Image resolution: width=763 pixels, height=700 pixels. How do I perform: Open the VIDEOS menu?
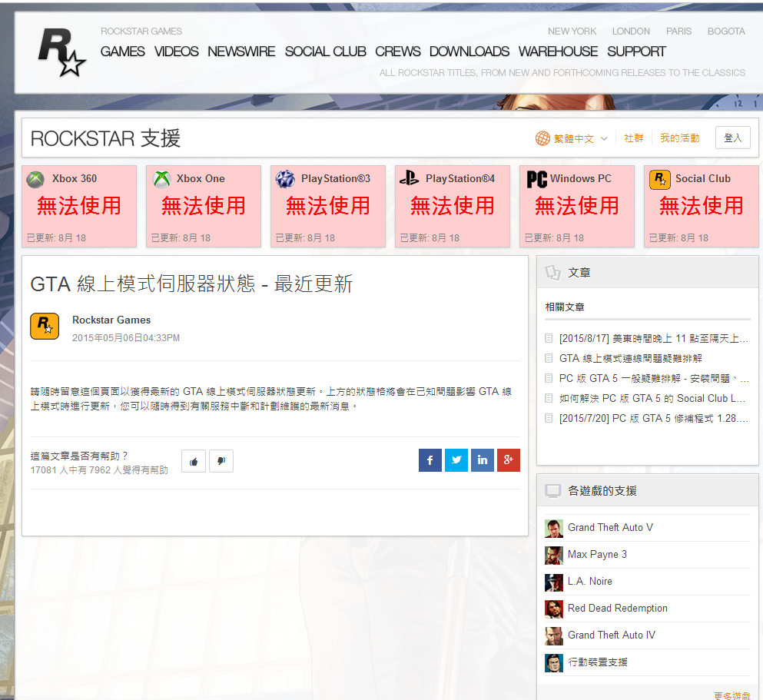[176, 51]
